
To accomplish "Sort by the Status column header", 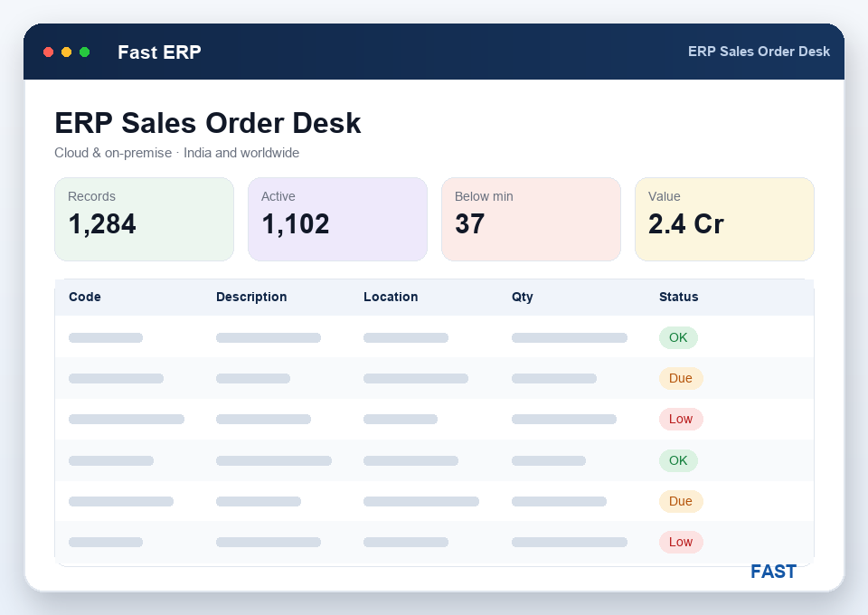I will coord(679,297).
